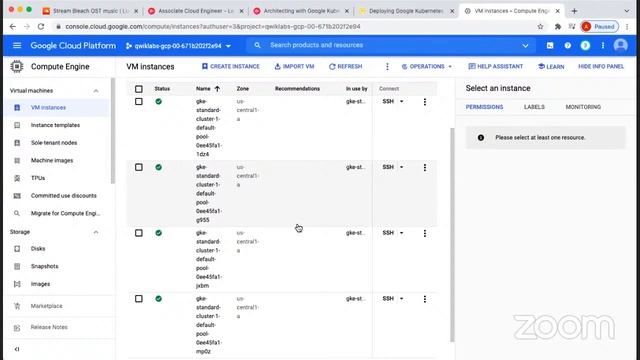Expand the search bar dropdown arrow
This screenshot has width=640, height=360.
(x=525, y=45)
